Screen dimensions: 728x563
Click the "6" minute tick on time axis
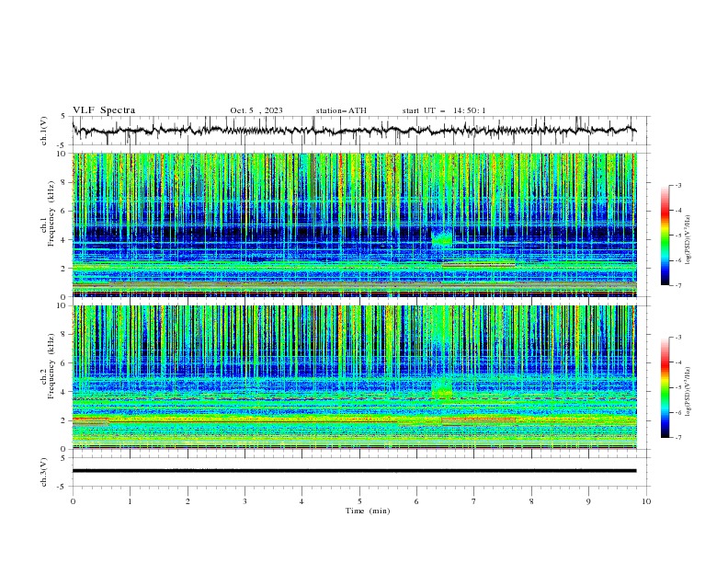tap(416, 501)
